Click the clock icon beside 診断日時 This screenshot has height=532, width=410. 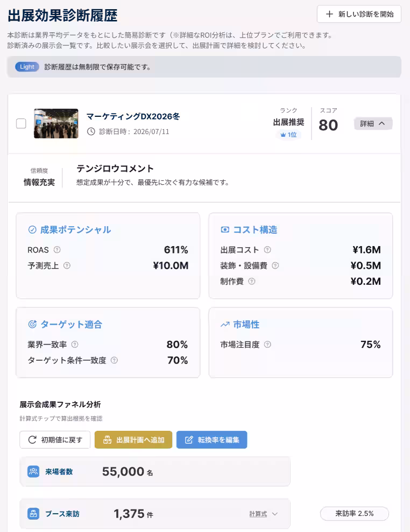click(x=91, y=131)
